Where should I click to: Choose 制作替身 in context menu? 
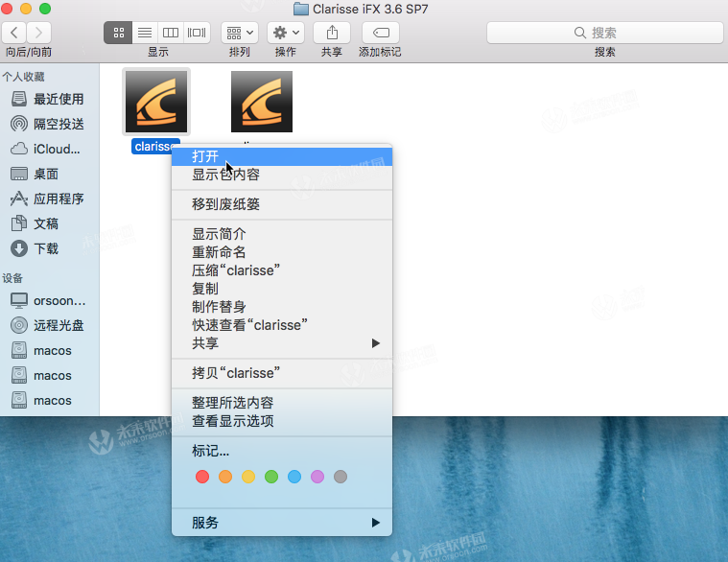coord(282,307)
